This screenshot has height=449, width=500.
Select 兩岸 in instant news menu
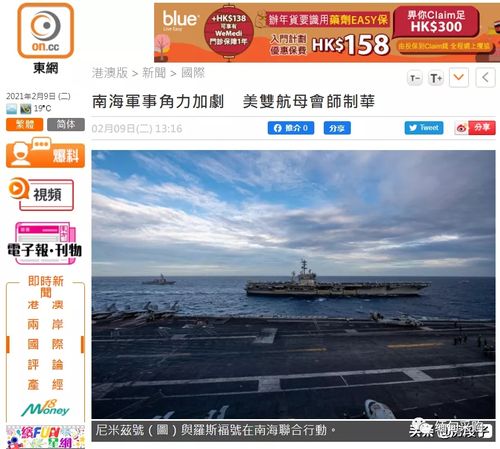click(45, 324)
